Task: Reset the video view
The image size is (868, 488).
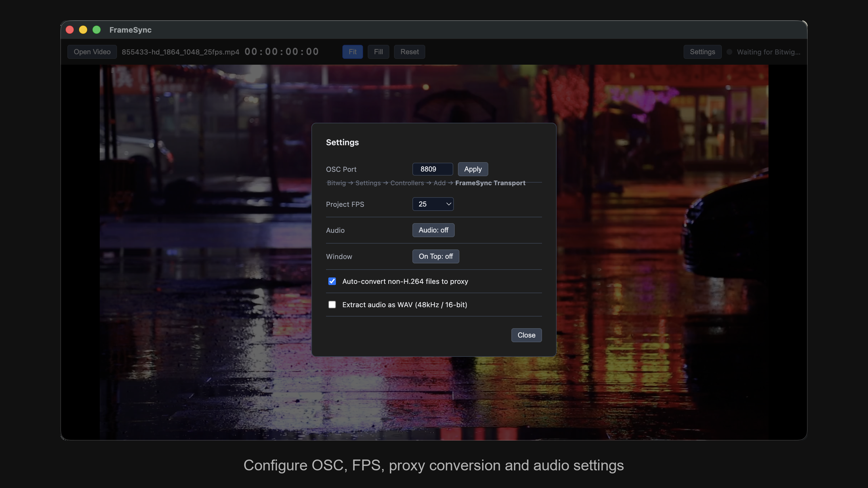Action: 409,52
